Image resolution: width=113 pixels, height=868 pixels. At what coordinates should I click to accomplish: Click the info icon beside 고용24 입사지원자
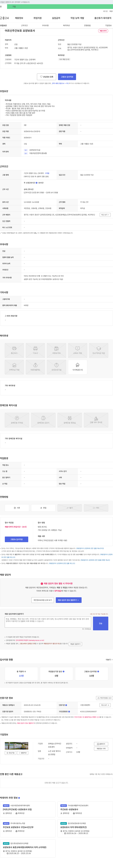[x=98, y=672]
